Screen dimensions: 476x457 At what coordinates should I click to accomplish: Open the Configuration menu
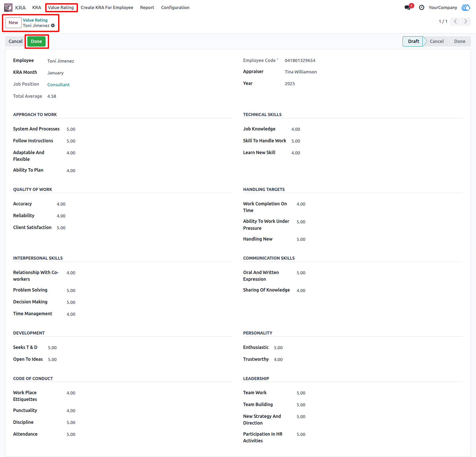click(175, 7)
